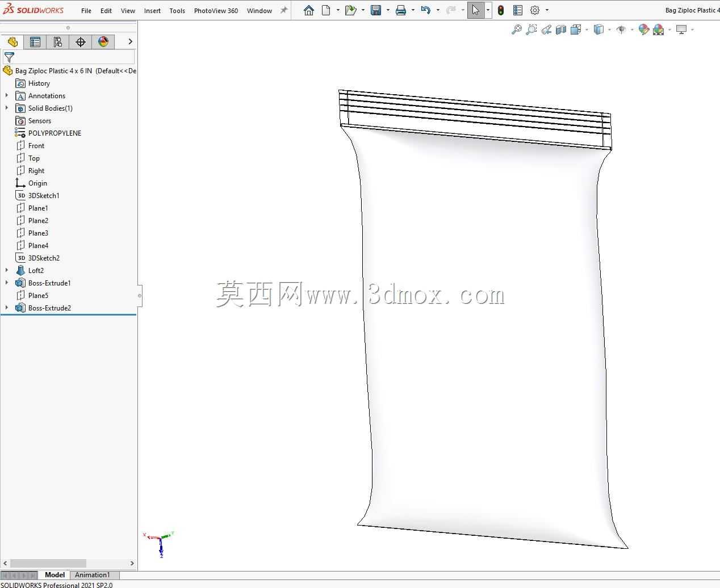Viewport: 720px width, 588px height.
Task: Open the PhotoView 360 menu
Action: pos(216,11)
